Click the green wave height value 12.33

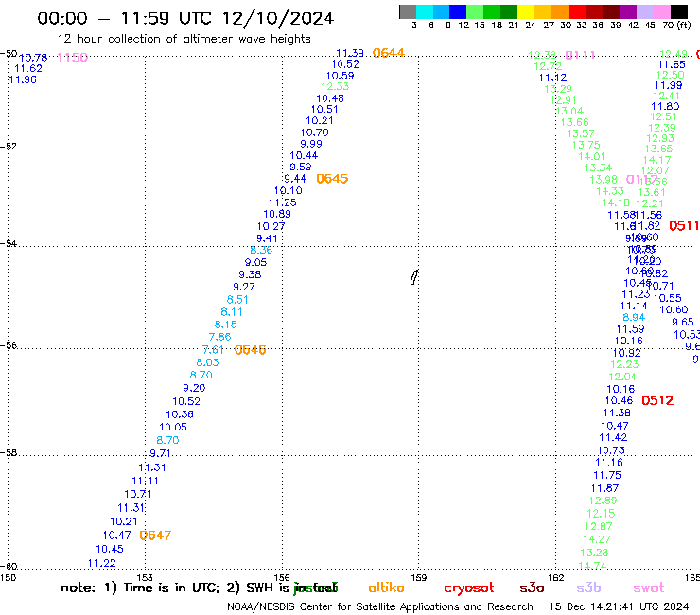point(335,86)
